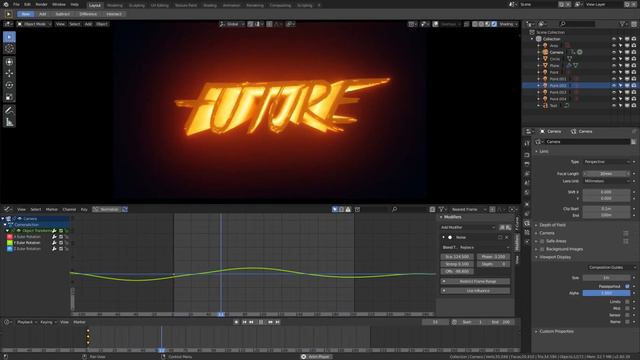Hide the Camera object via eye icon
The width and height of the screenshot is (640, 360).
tap(613, 52)
